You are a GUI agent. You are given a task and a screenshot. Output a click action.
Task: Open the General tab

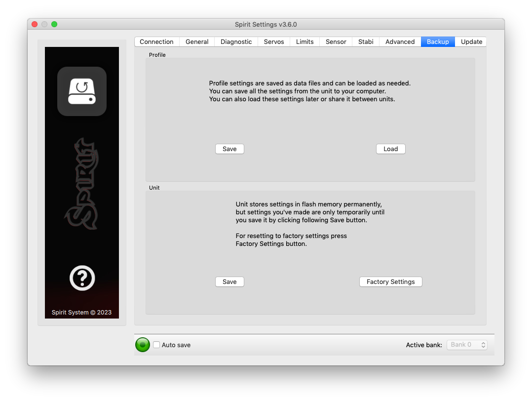(x=197, y=42)
